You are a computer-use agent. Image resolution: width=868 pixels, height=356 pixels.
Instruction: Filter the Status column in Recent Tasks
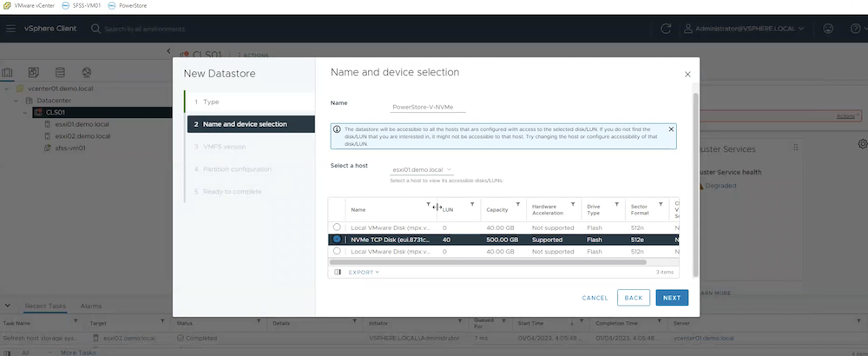[x=259, y=321]
